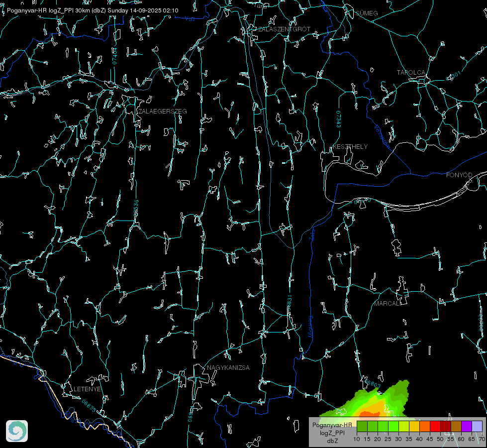Select the 10–15 dBZ dark green swatch
This screenshot has width=487, height=448.
coord(362,426)
